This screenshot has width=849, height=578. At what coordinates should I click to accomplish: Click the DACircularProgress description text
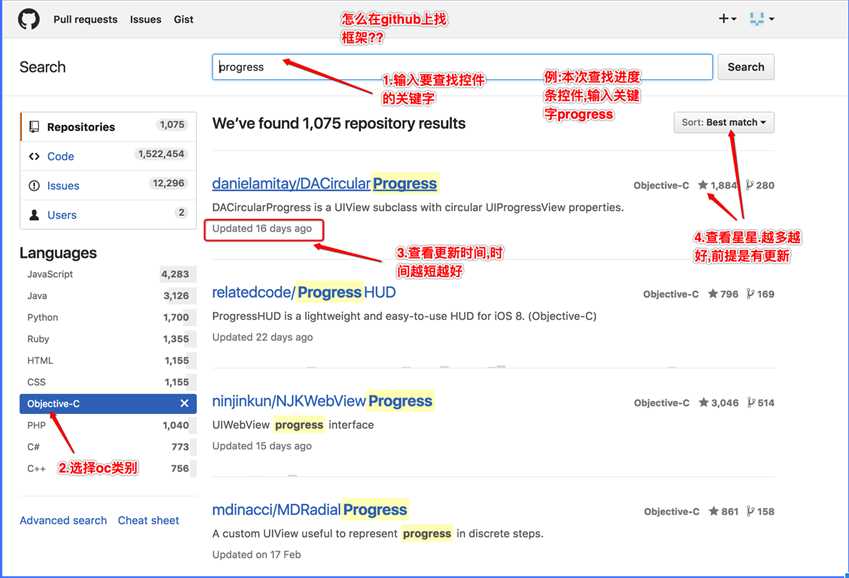pos(418,207)
